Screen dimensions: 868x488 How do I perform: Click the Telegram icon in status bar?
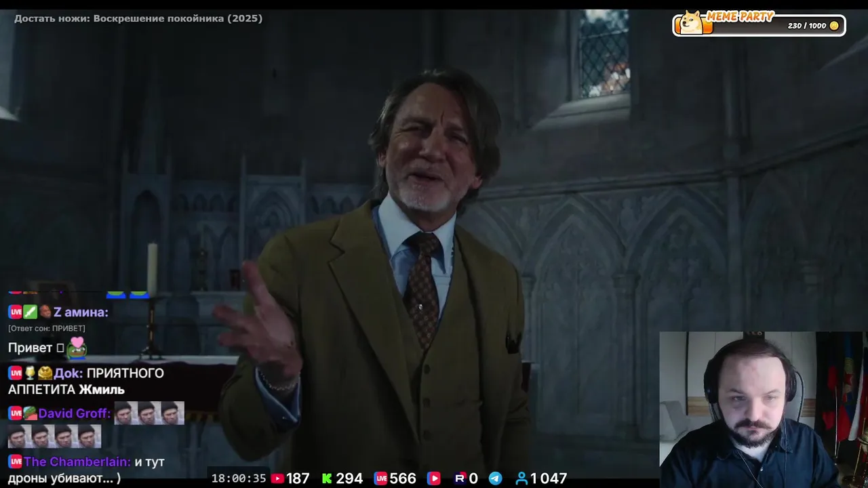pyautogui.click(x=496, y=479)
